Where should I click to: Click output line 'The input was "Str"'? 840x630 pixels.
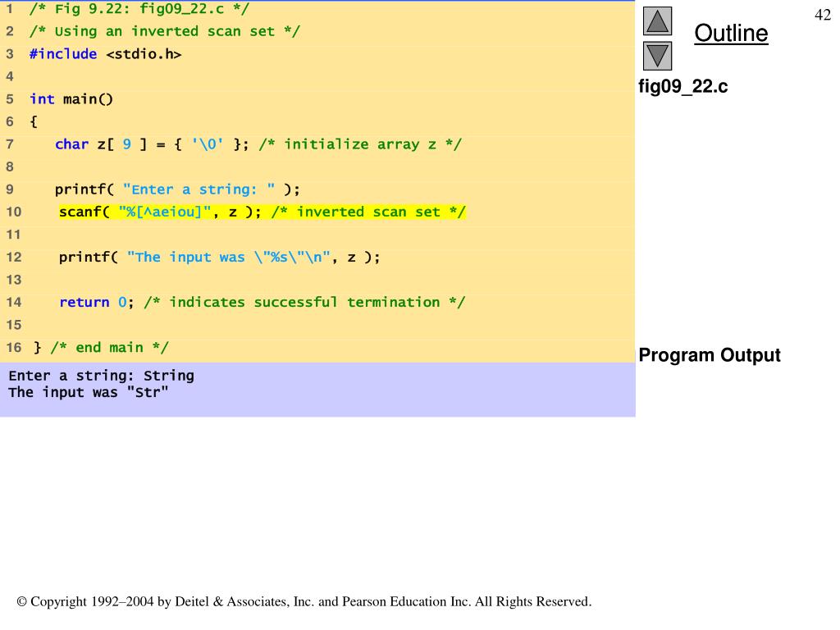[89, 393]
